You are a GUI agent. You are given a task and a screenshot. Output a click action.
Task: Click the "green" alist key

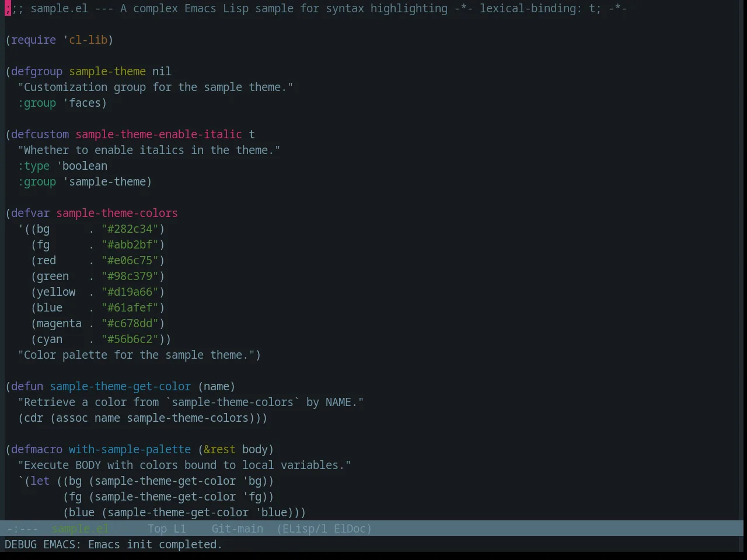click(x=53, y=276)
